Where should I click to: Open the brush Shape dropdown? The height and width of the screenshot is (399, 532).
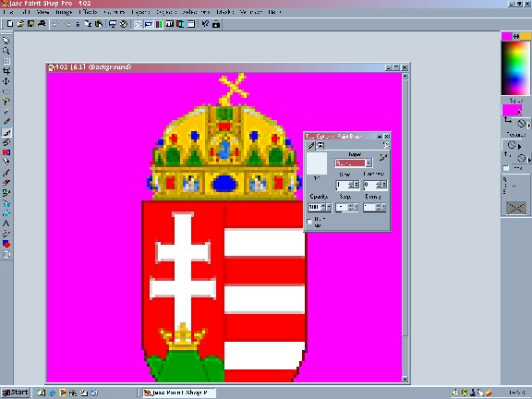pyautogui.click(x=369, y=163)
